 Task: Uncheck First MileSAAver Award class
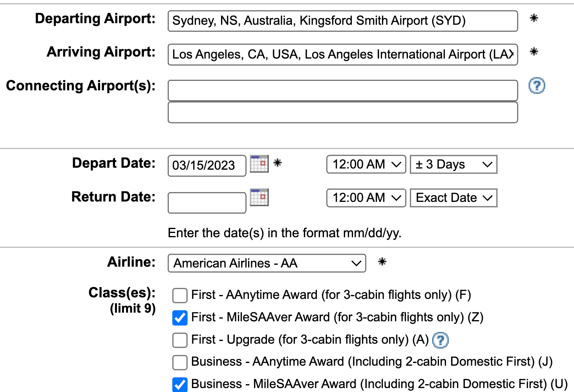click(x=179, y=318)
